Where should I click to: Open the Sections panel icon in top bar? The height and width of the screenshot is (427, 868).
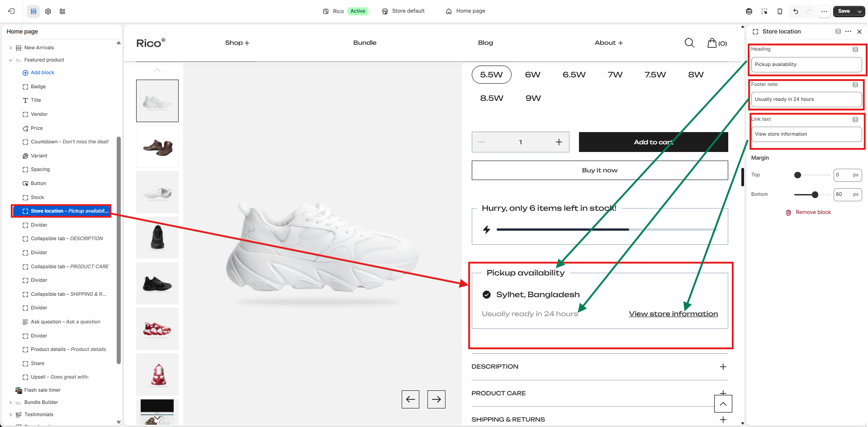[x=33, y=11]
